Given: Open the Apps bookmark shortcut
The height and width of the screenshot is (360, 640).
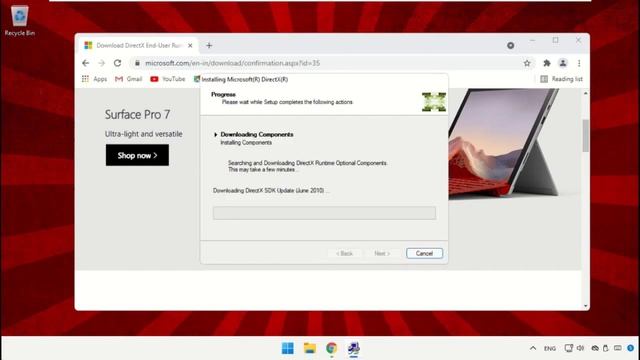Looking at the screenshot, I should [x=94, y=79].
